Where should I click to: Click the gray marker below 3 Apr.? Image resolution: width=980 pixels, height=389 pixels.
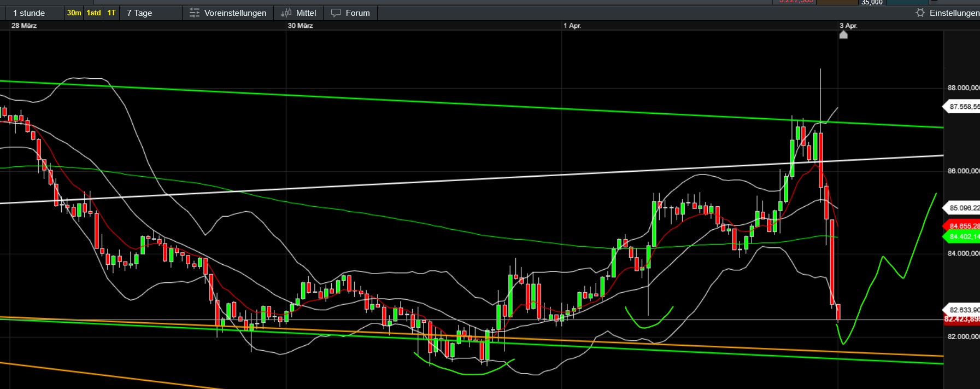coord(843,35)
